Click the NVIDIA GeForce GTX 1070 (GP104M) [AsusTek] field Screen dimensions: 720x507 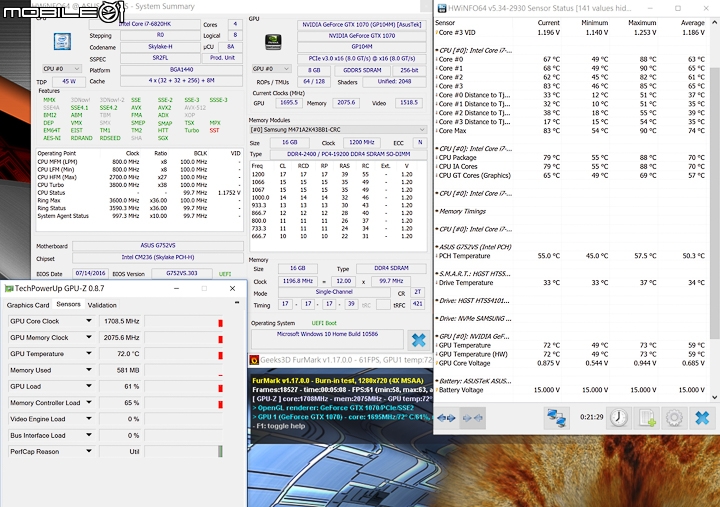362,25
